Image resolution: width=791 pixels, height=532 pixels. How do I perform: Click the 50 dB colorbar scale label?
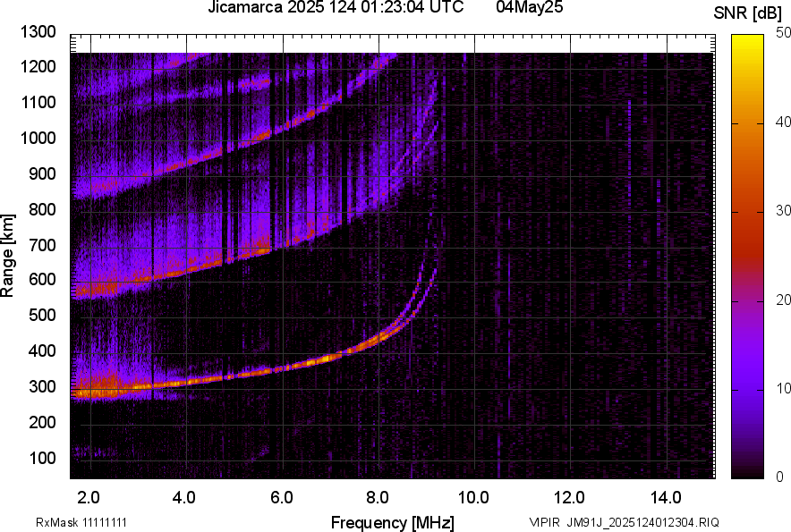pos(784,33)
